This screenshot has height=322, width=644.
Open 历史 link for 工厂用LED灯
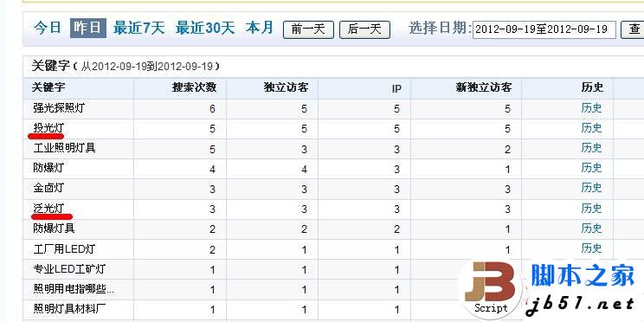591,248
